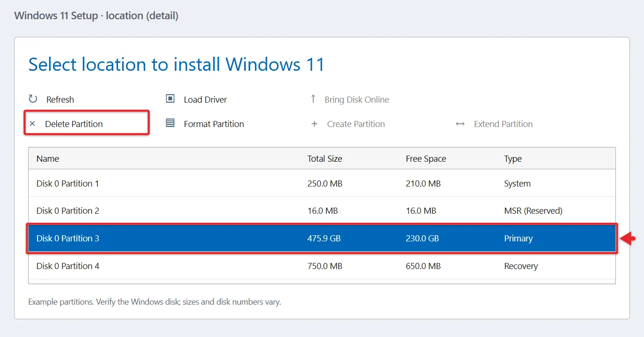Viewport: 644px width, 337px height.
Task: Click the 650.0 MB free space cell
Action: [x=423, y=266]
